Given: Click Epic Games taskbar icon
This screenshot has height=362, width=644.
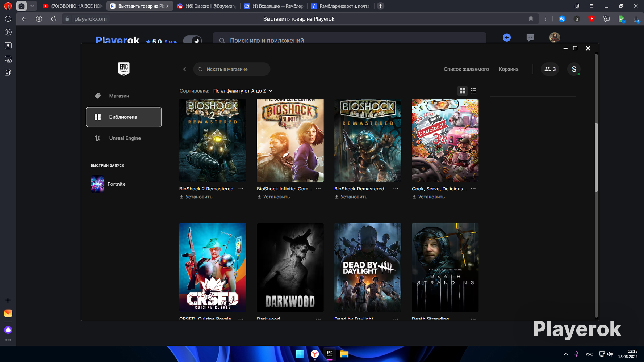Looking at the screenshot, I should (330, 354).
